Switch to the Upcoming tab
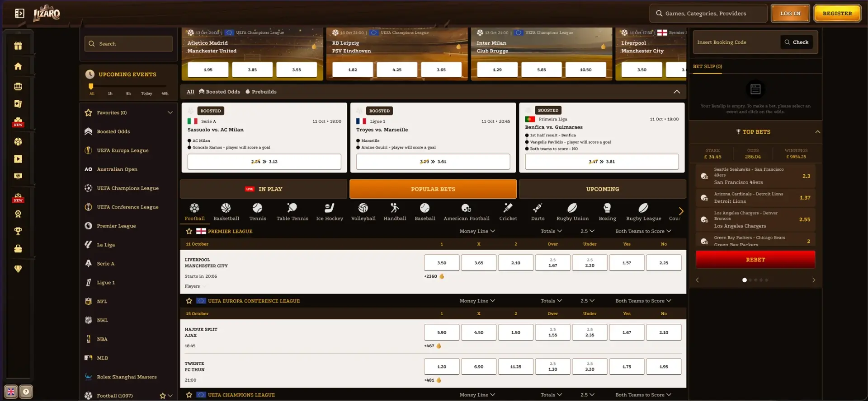Image resolution: width=868 pixels, height=401 pixels. 603,189
